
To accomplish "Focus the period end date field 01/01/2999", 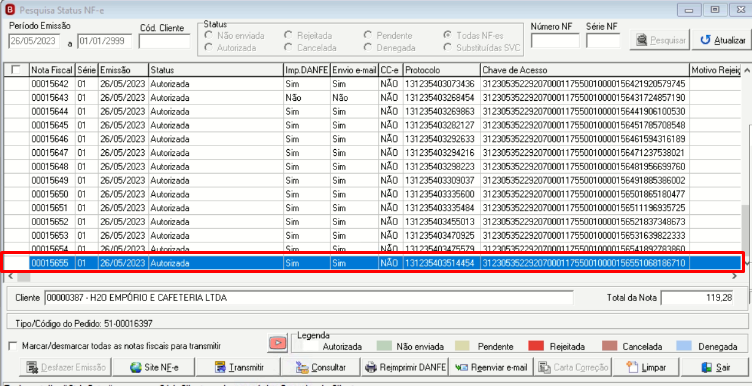I will pos(105,41).
